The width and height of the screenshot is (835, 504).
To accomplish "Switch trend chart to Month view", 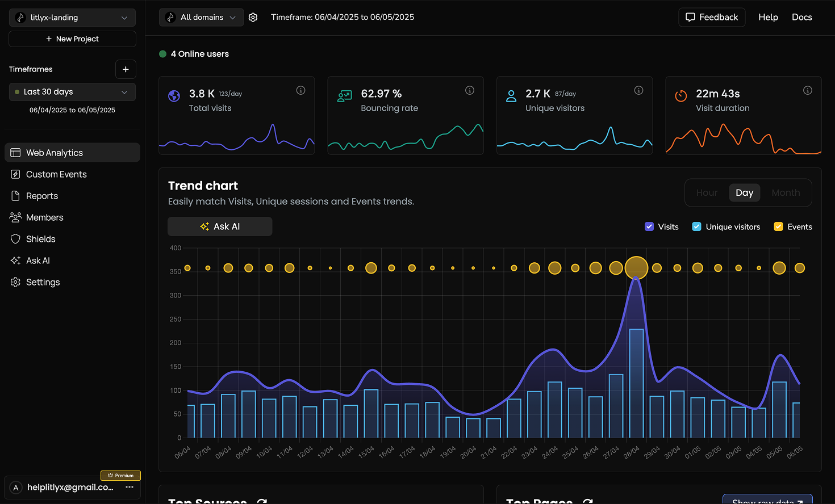I will tap(786, 193).
